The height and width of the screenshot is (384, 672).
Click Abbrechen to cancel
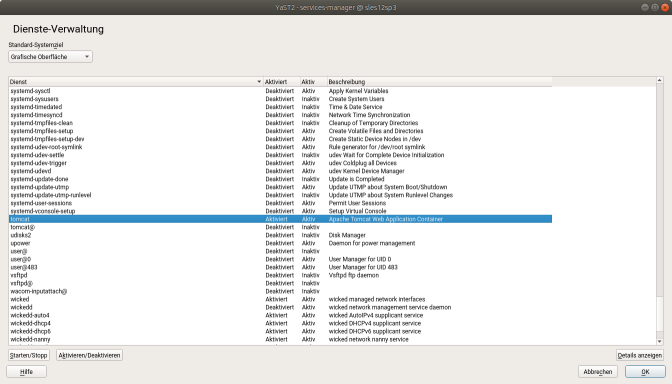pyautogui.click(x=598, y=372)
